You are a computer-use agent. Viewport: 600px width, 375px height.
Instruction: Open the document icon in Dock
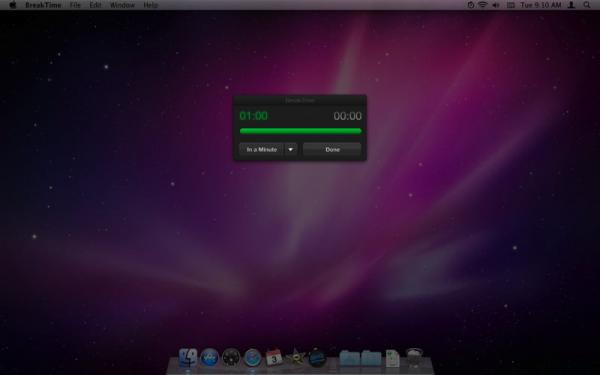coord(393,358)
